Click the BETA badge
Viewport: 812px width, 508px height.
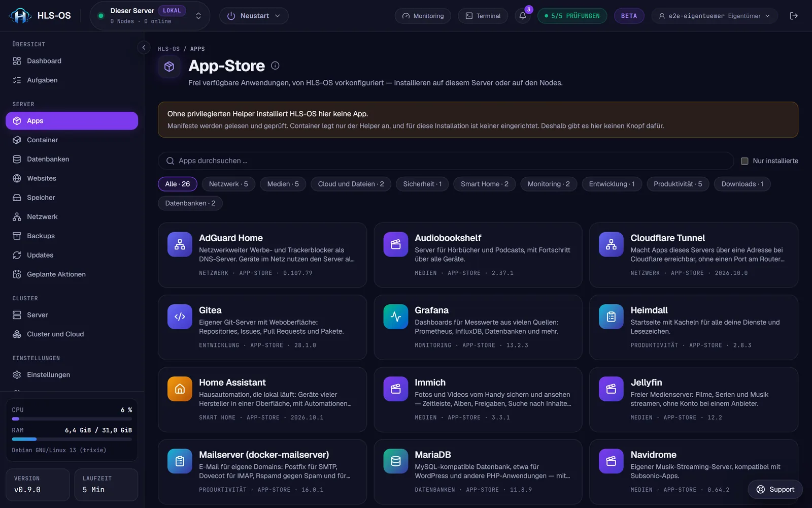(x=629, y=16)
